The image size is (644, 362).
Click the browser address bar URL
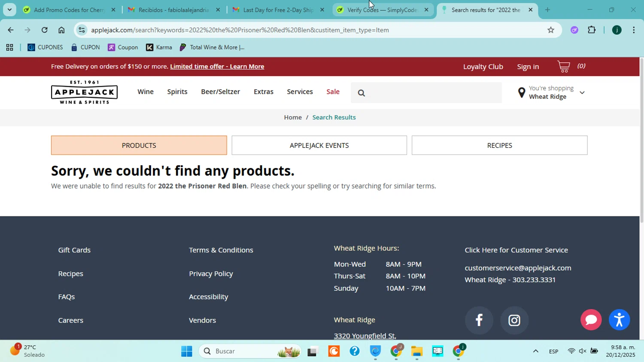coord(240,30)
